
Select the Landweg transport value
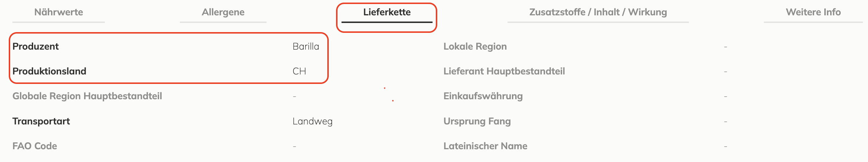[312, 121]
